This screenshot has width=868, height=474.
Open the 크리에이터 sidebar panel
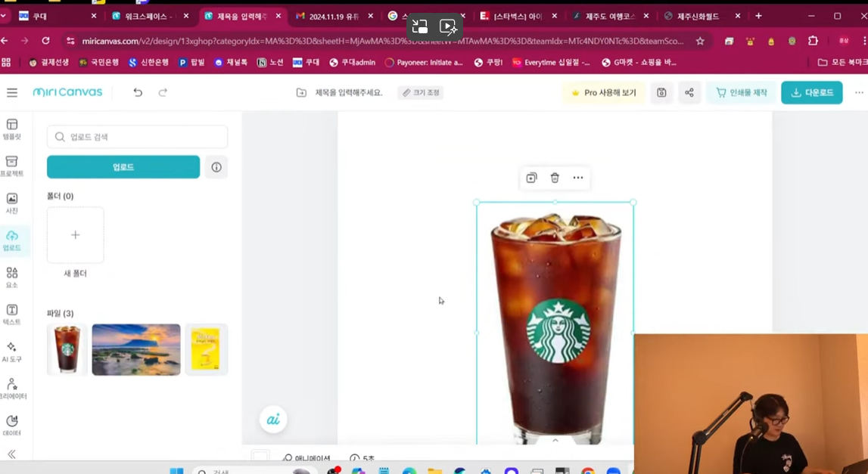click(x=12, y=389)
